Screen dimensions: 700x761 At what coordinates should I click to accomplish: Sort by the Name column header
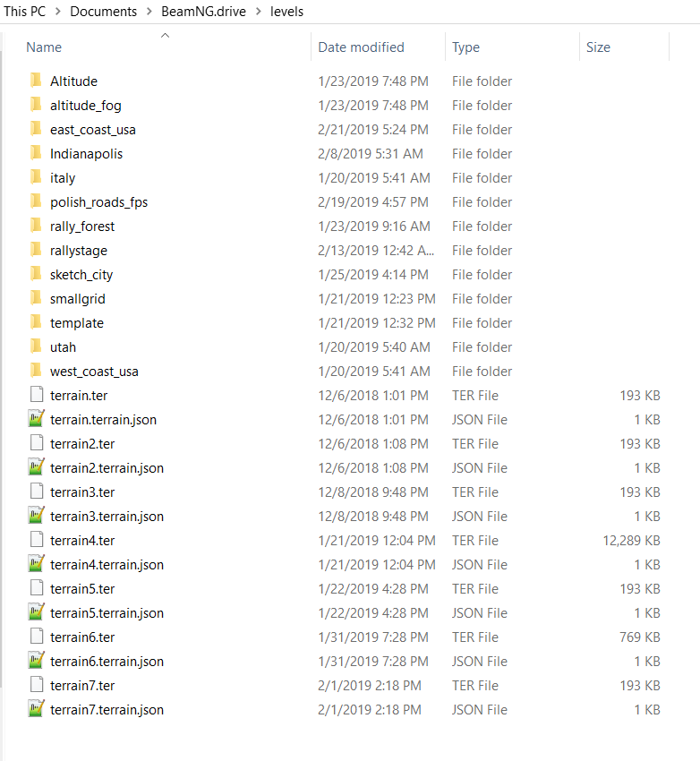(44, 47)
